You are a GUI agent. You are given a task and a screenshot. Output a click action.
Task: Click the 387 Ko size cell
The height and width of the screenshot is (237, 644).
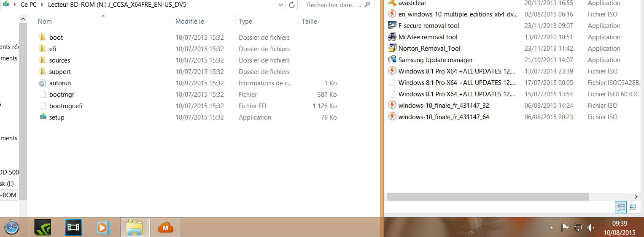click(327, 94)
